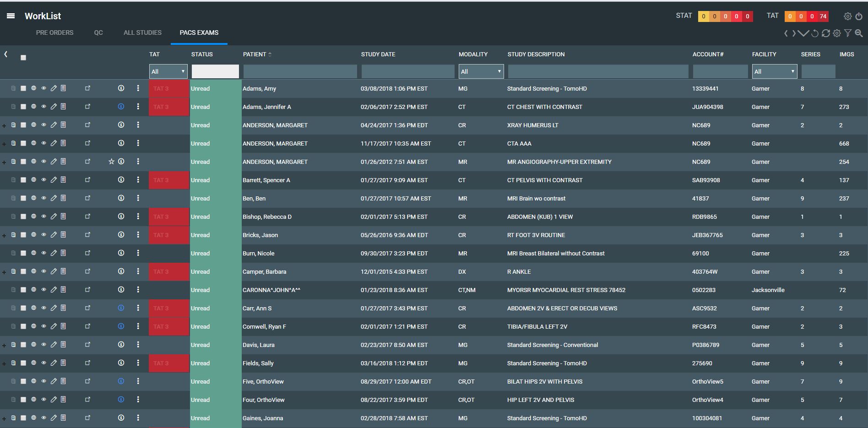
Task: Click the open-in-new-window icon for Camper, Barbara
Action: click(88, 271)
